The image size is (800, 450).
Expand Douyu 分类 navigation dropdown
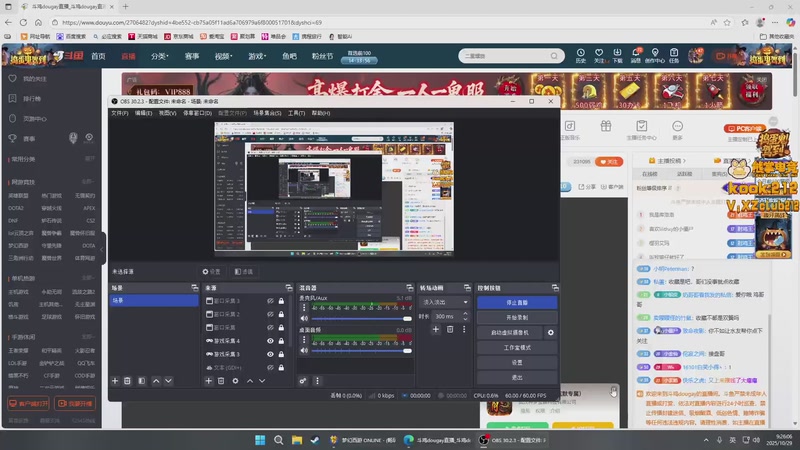click(160, 56)
